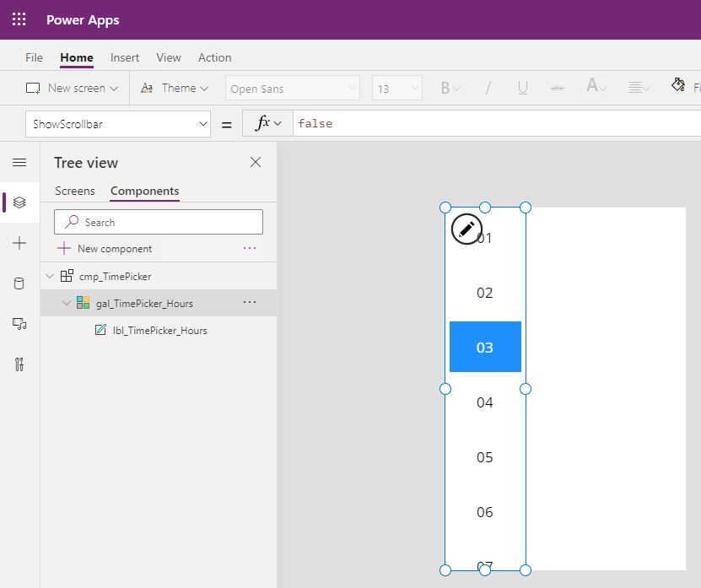This screenshot has width=701, height=588.
Task: Click the hamburger menu icon
Action: coord(19,162)
